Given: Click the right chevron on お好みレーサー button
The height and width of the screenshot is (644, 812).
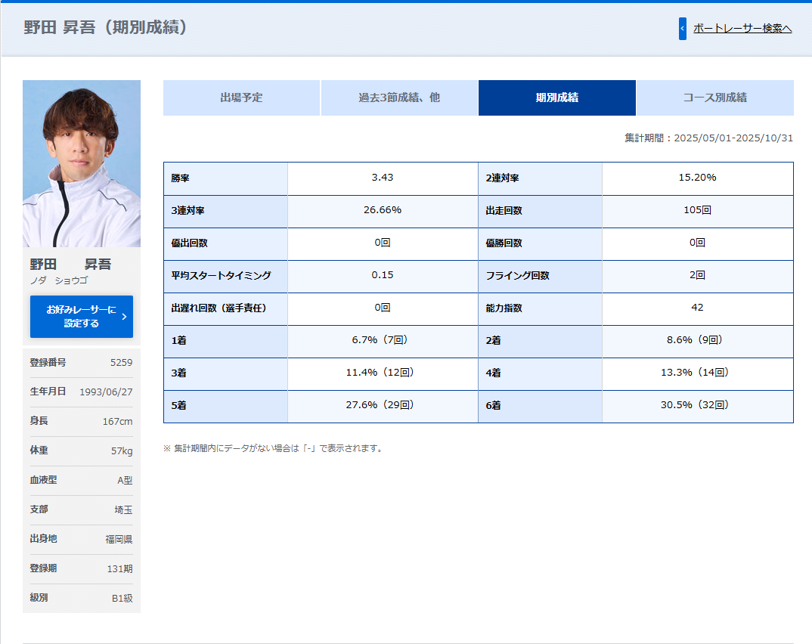Looking at the screenshot, I should 124,317.
